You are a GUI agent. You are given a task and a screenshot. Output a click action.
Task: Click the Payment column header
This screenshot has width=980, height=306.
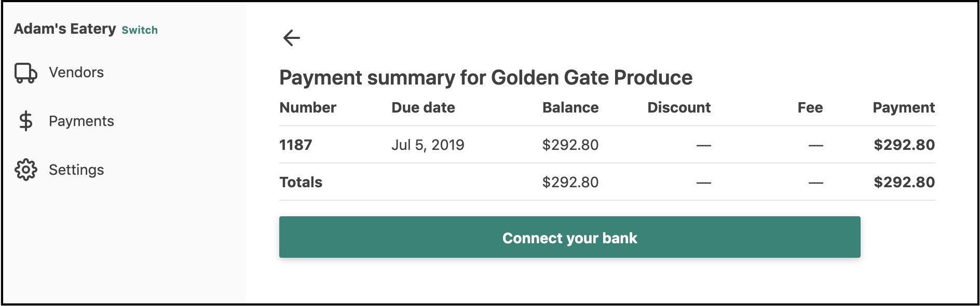click(904, 107)
